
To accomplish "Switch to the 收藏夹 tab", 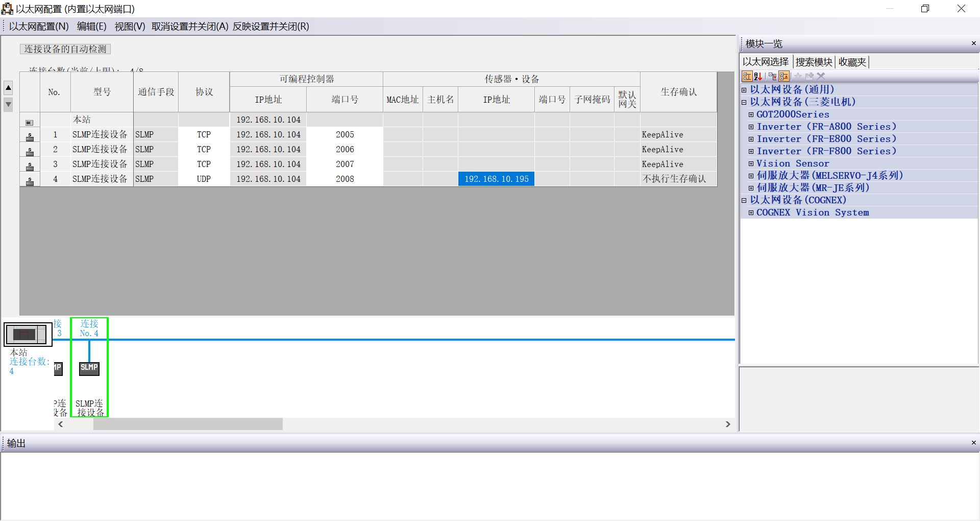I will point(852,62).
